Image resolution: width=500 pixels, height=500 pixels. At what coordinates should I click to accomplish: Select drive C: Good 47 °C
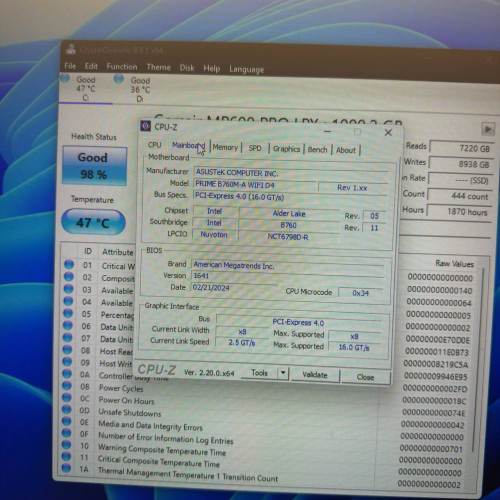point(86,89)
